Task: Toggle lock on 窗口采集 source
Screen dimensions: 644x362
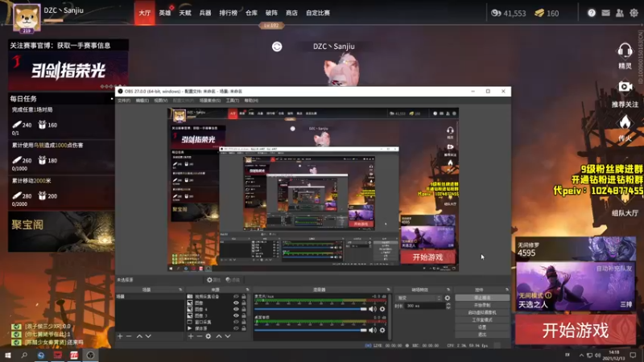Action: pyautogui.click(x=244, y=322)
